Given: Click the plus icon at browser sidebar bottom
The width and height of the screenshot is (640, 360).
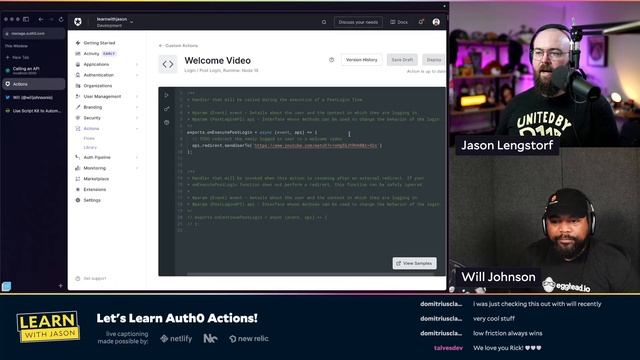Looking at the screenshot, I should (60, 286).
